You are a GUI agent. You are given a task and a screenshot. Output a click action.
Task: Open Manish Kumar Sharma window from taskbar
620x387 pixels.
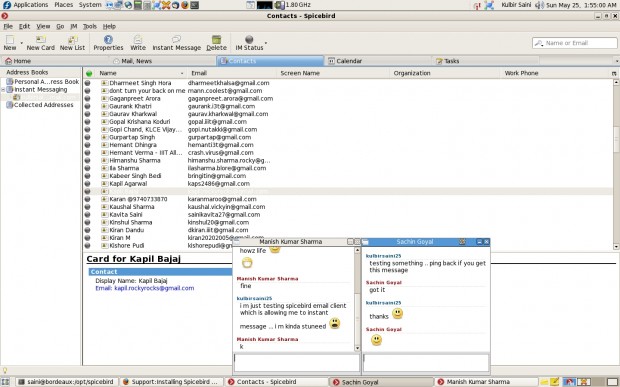(x=487, y=382)
